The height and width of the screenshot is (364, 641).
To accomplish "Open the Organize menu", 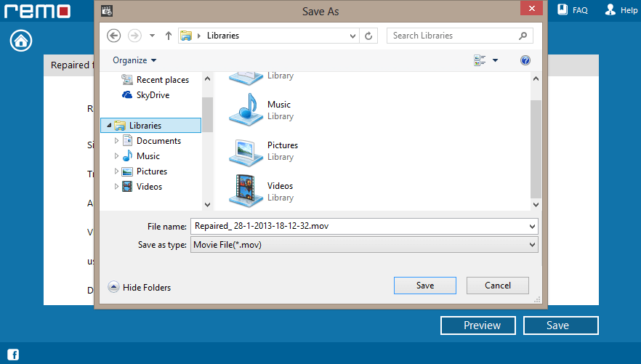I will (134, 60).
